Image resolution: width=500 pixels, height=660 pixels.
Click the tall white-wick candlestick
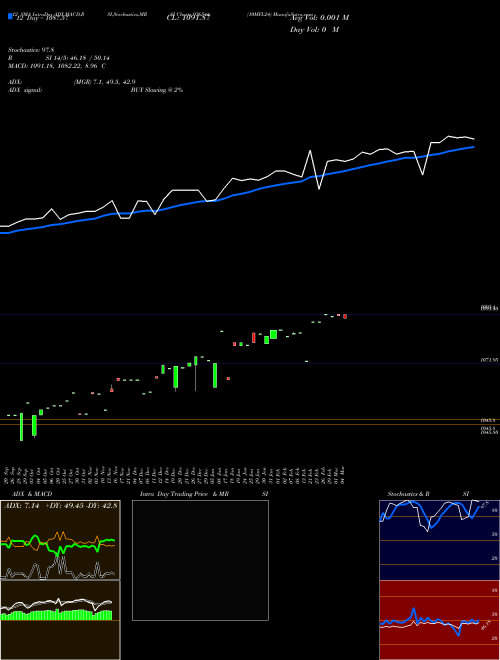tap(196, 373)
